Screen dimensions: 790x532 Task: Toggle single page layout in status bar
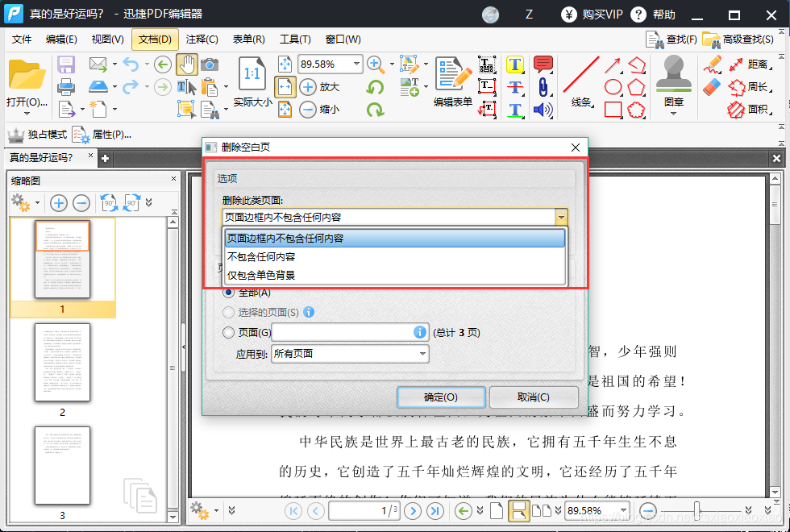[497, 511]
